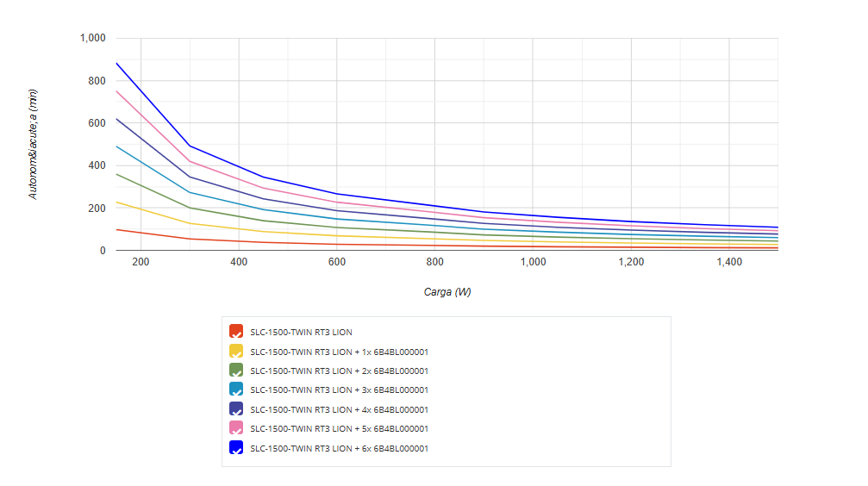Click the 1,400 tick label on x-axis
Viewport: 868px width, 486px height.
pos(729,263)
